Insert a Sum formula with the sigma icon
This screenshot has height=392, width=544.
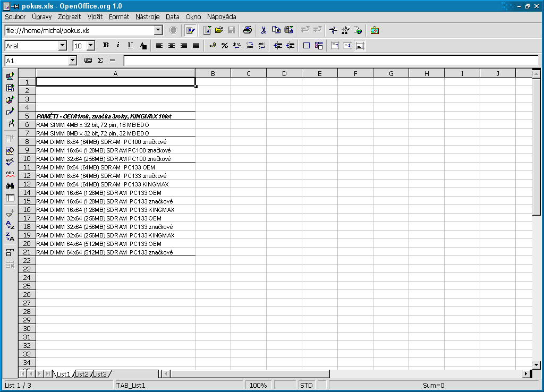tap(100, 61)
